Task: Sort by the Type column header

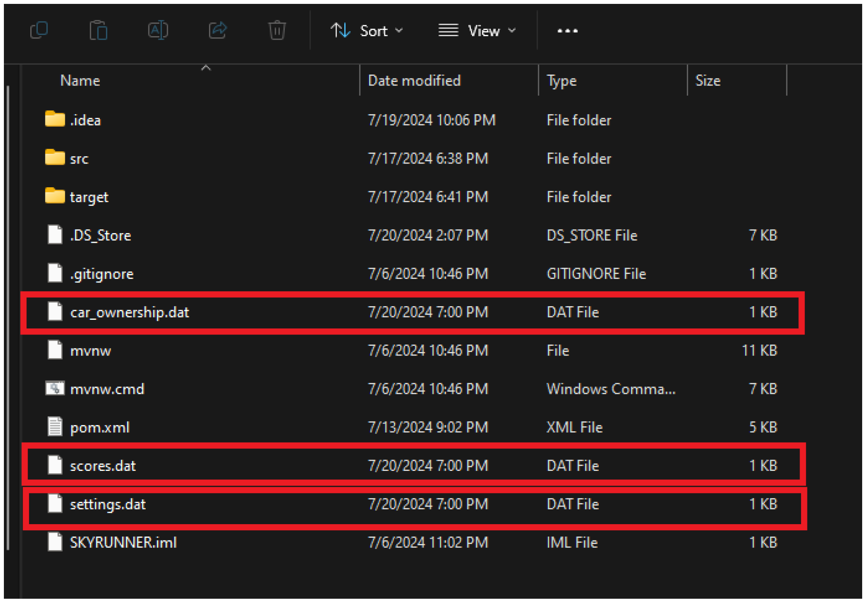Action: [561, 81]
